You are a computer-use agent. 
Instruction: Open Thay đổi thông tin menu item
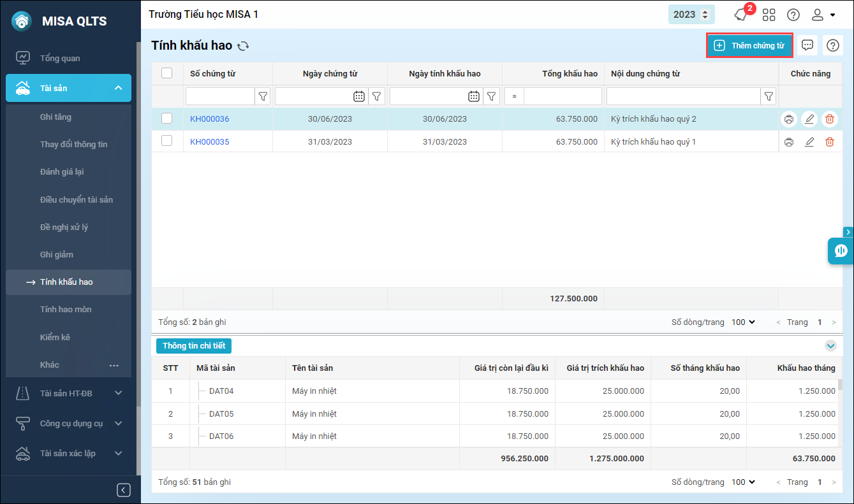74,145
